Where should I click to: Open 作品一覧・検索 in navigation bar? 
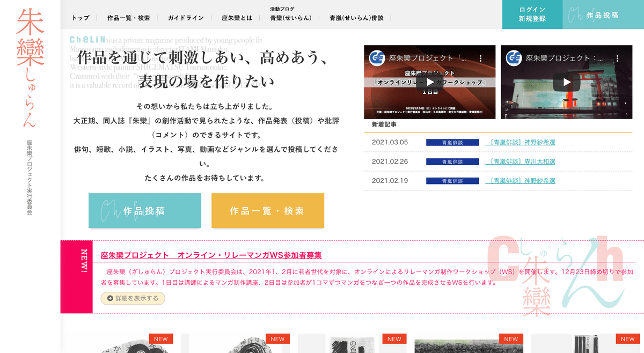[129, 18]
